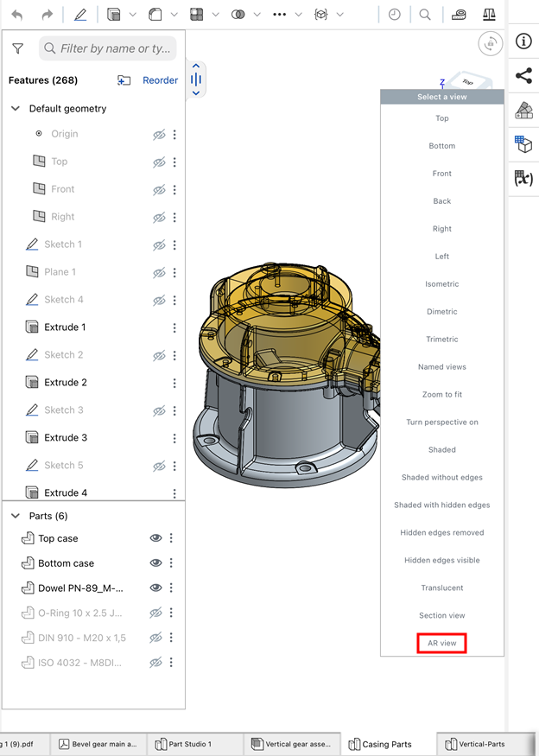Select the Sketch pencil tool in toolbar
539x756 pixels.
point(80,15)
